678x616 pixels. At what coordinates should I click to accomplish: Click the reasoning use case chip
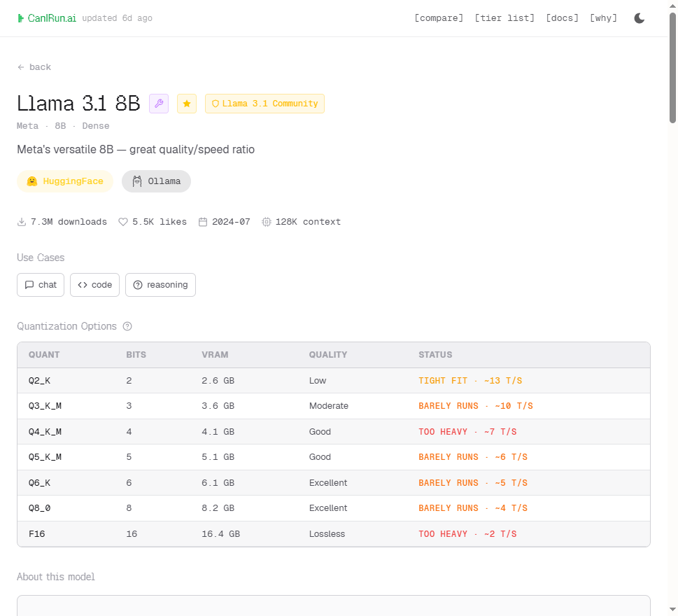(160, 285)
